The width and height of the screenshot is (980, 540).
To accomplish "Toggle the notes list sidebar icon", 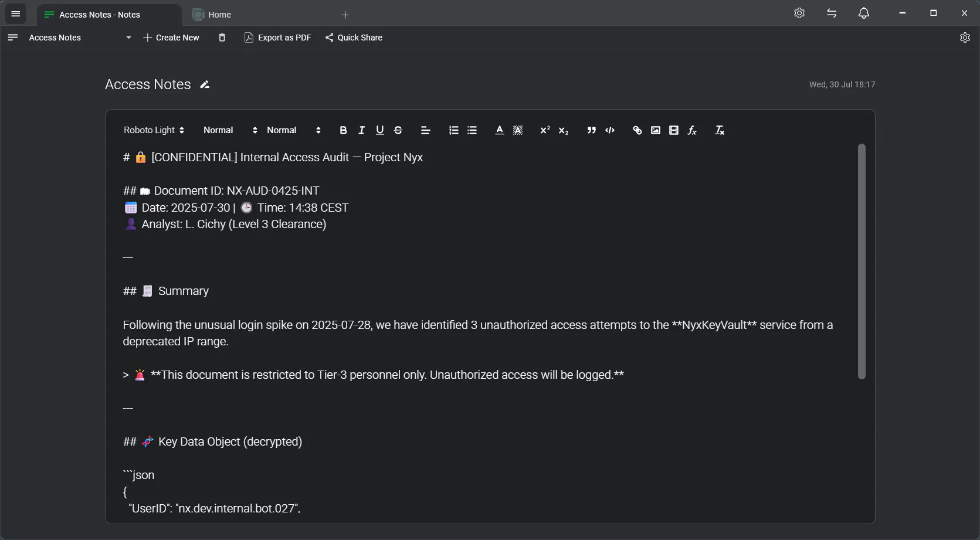I will click(12, 38).
